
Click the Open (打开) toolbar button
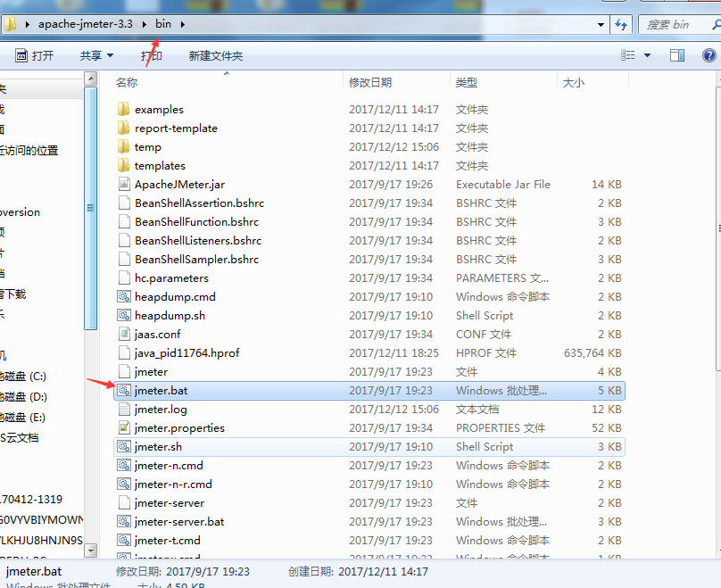click(35, 55)
